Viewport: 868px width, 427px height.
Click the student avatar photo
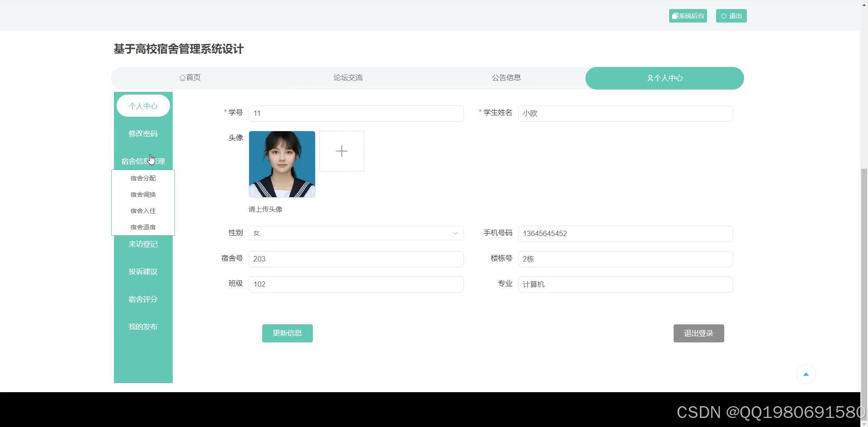(282, 164)
